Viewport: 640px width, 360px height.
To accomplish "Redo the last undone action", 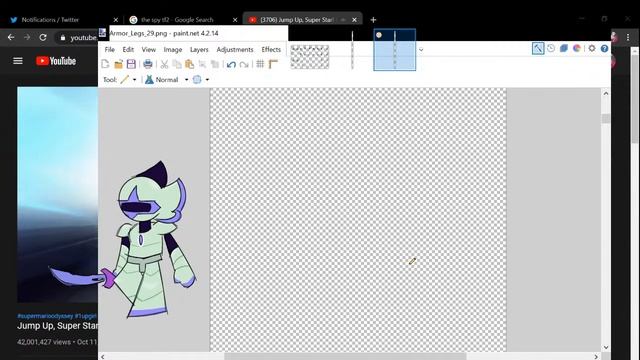I will pyautogui.click(x=244, y=64).
